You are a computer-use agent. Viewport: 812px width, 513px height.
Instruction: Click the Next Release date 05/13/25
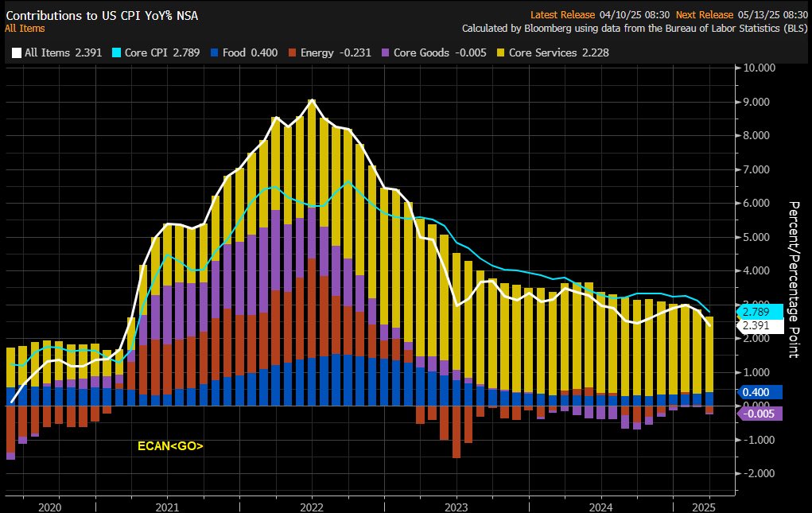tap(768, 13)
